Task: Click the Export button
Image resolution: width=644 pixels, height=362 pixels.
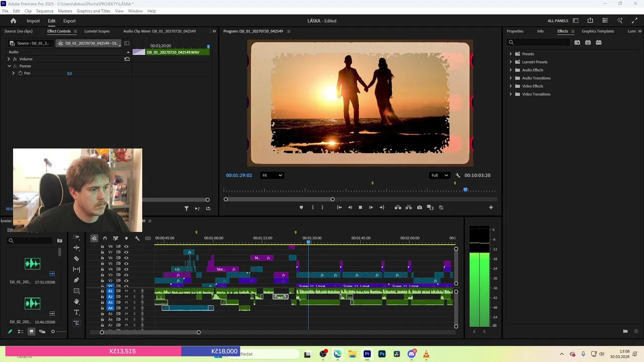Action: click(69, 21)
